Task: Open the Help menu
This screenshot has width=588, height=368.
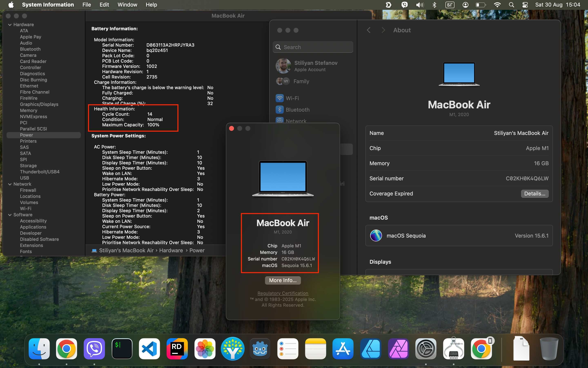Action: (151, 5)
